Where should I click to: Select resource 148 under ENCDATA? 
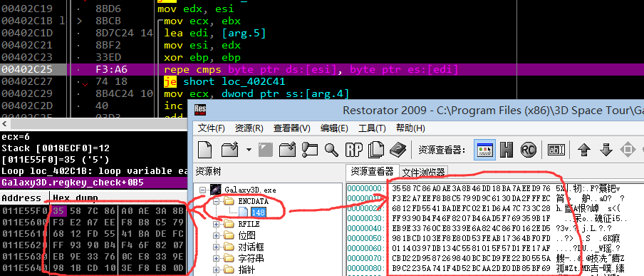[258, 213]
